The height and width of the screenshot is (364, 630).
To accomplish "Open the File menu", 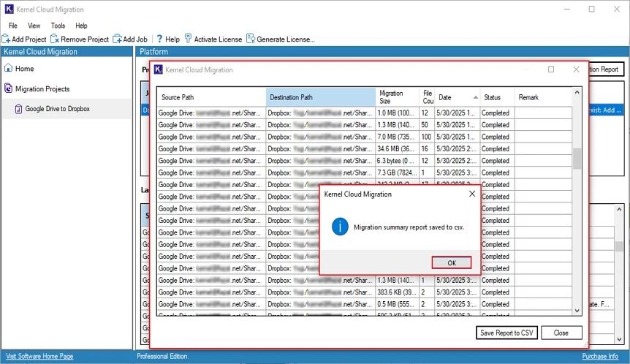I will [13, 26].
